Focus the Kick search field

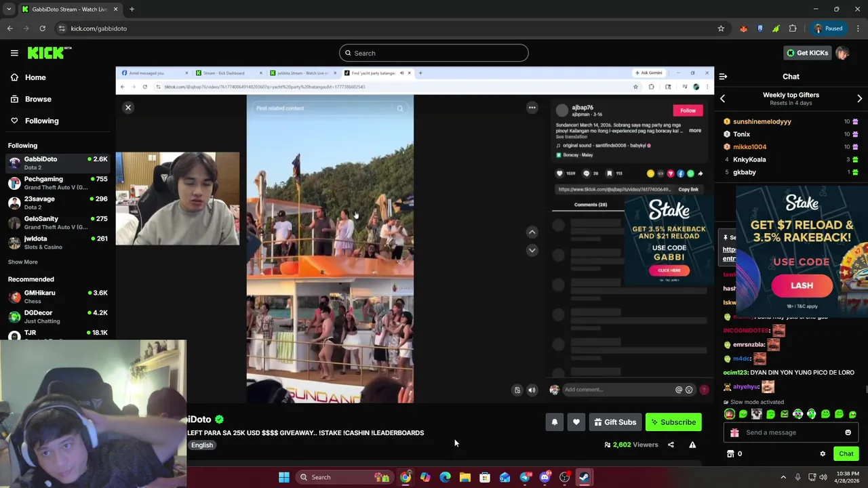coord(434,53)
